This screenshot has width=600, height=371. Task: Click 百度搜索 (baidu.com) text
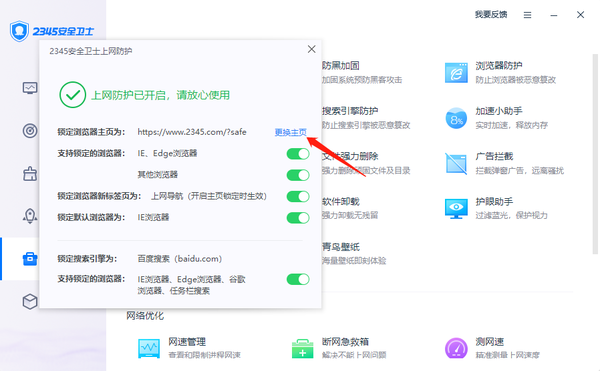click(x=179, y=259)
